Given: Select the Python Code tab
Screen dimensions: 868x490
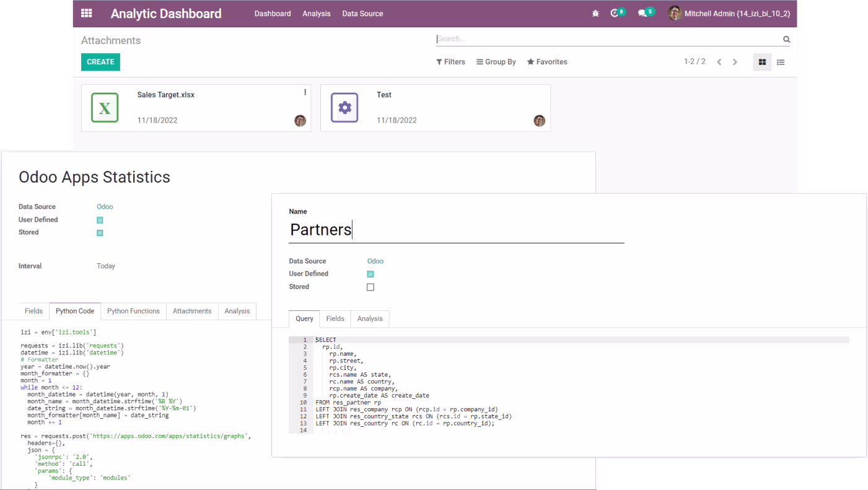Looking at the screenshot, I should click(x=75, y=311).
